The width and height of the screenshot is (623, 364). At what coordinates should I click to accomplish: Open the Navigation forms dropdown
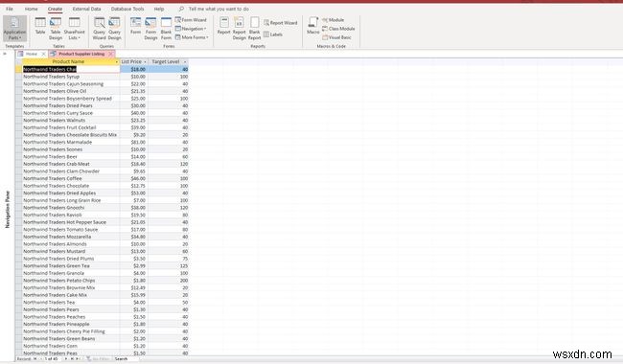[191, 29]
